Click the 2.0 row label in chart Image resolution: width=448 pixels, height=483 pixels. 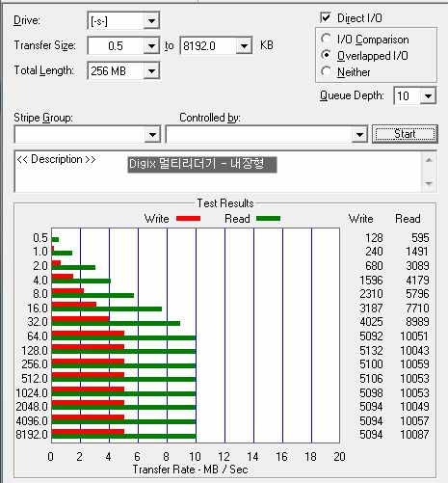pos(40,266)
